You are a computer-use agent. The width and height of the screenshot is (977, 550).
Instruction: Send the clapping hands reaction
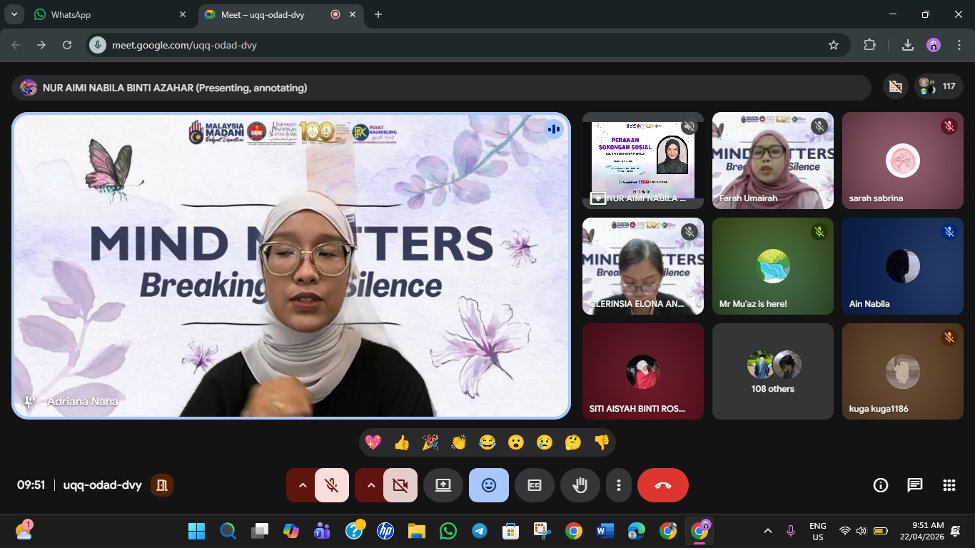[459, 442]
